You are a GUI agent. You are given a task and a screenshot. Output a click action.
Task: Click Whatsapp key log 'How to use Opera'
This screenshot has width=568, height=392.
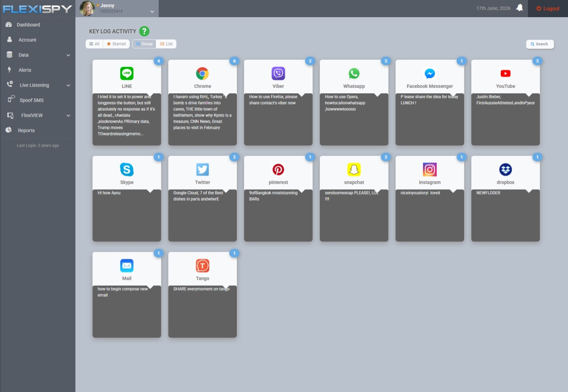coord(345,103)
